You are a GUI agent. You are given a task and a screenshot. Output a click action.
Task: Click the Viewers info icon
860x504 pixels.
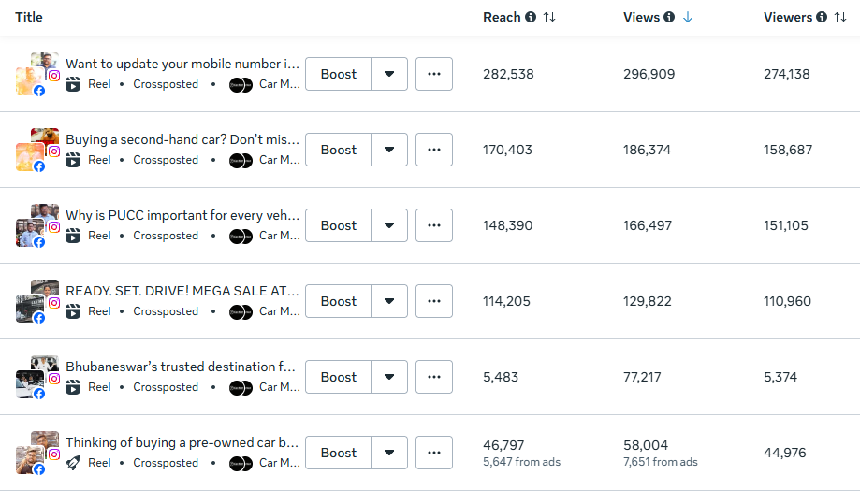coord(821,17)
